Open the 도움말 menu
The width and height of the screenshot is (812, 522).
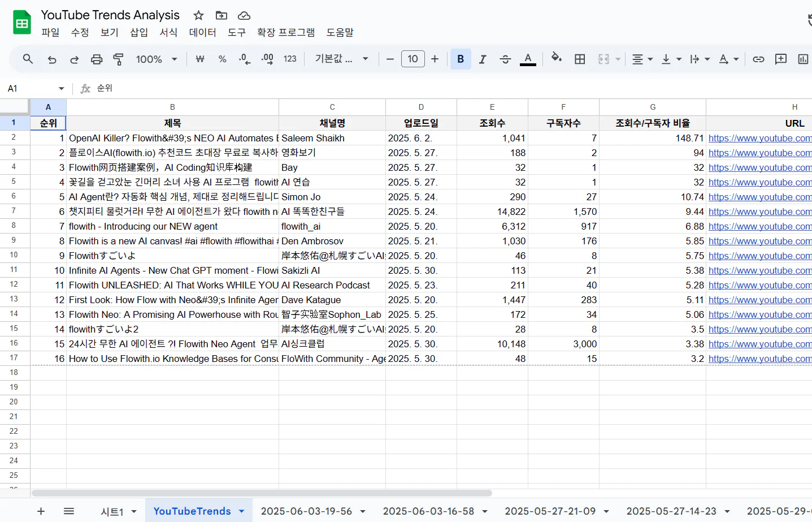point(340,32)
